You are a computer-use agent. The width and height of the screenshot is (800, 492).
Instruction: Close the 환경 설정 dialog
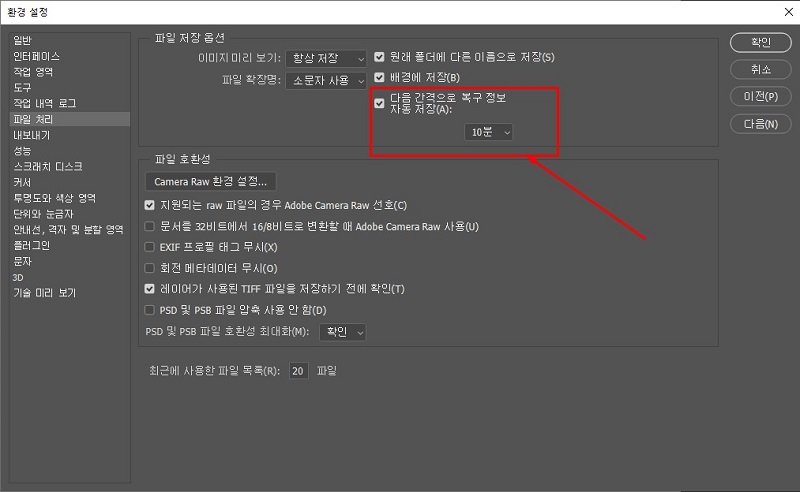[788, 12]
